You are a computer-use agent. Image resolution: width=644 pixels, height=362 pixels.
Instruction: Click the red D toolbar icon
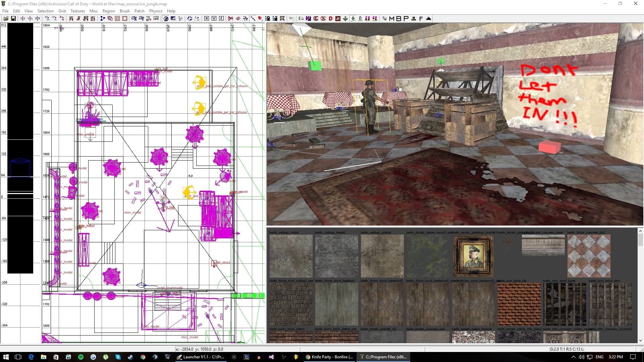331,18
